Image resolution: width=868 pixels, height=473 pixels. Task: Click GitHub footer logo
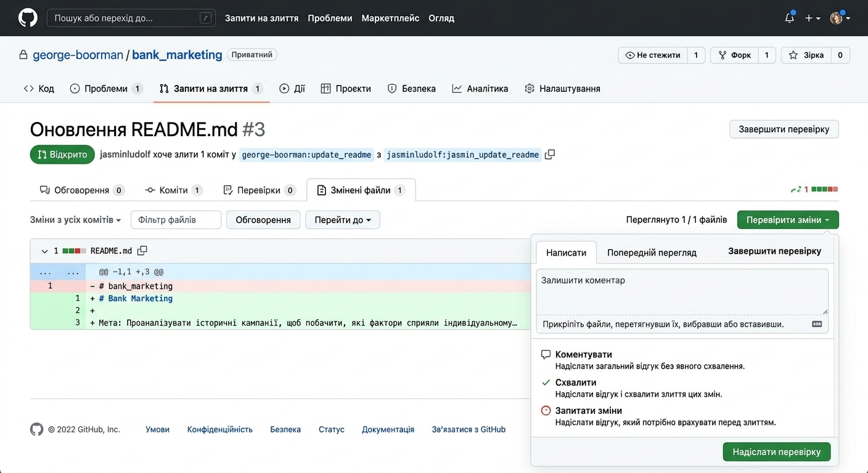pos(37,429)
